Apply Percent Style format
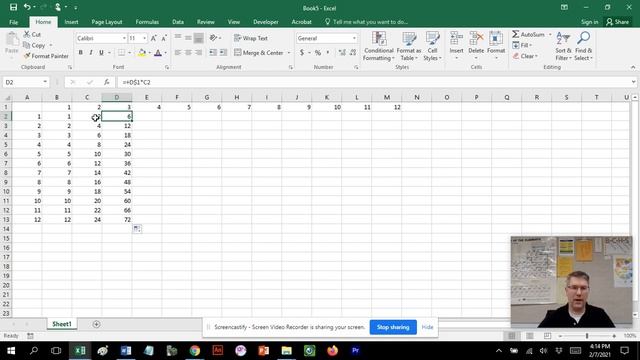The width and height of the screenshot is (640, 360). [x=318, y=53]
